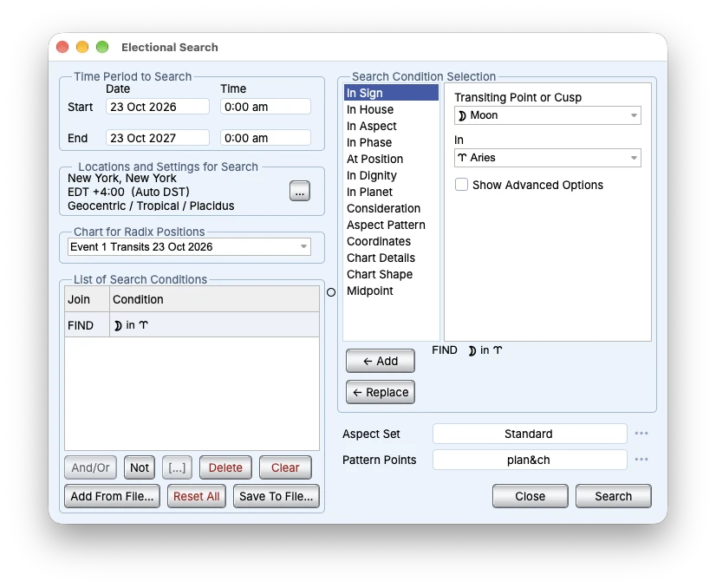The image size is (716, 588).
Task: Click the Condition column header
Action: click(x=214, y=299)
